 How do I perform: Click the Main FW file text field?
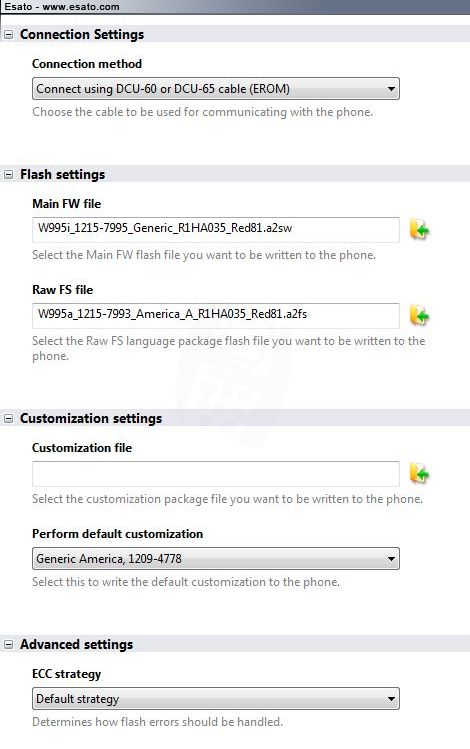coord(215,230)
